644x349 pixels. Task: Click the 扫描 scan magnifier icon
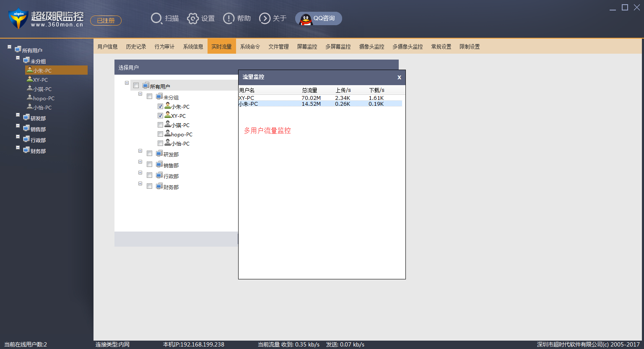[156, 18]
